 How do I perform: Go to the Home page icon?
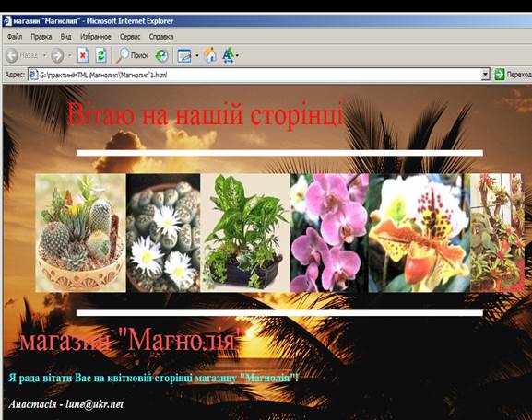[210, 55]
